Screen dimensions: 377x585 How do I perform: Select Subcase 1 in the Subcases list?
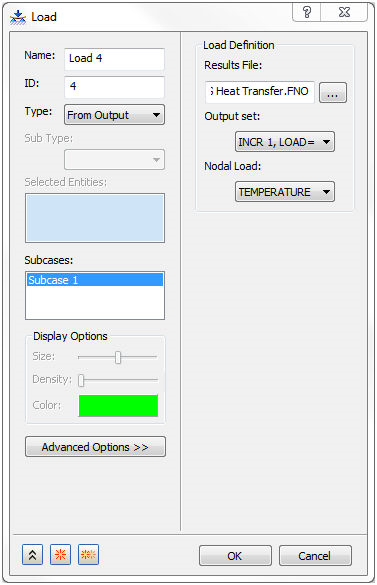tap(95, 280)
